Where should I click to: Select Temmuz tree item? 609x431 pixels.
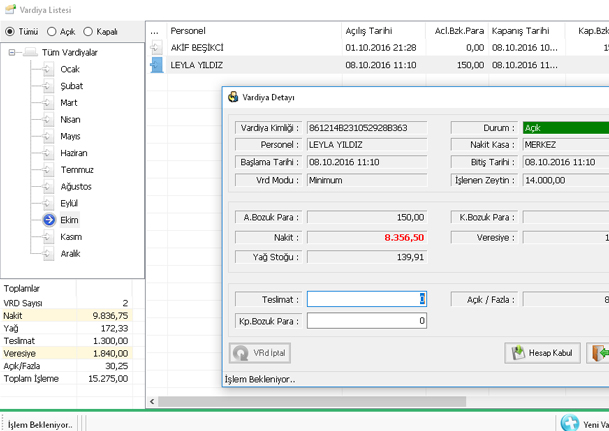click(x=77, y=170)
